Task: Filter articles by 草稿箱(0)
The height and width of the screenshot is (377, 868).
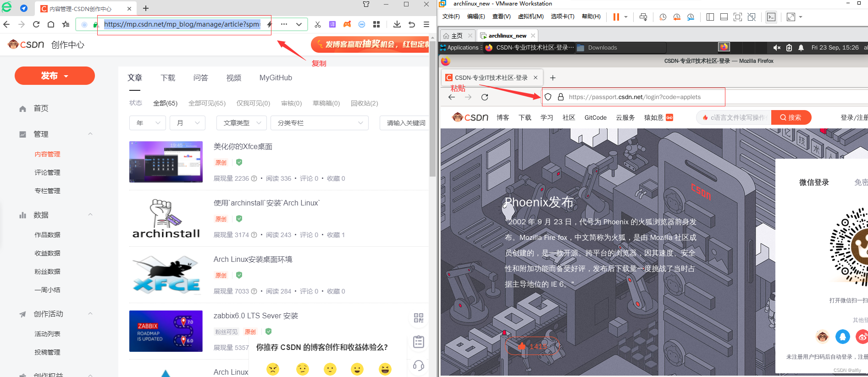Action: [326, 103]
